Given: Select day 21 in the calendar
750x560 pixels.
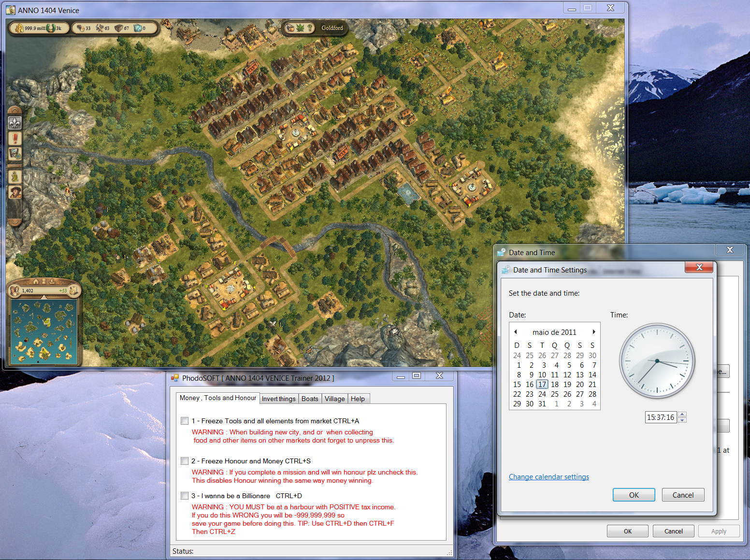Looking at the screenshot, I should coord(592,385).
